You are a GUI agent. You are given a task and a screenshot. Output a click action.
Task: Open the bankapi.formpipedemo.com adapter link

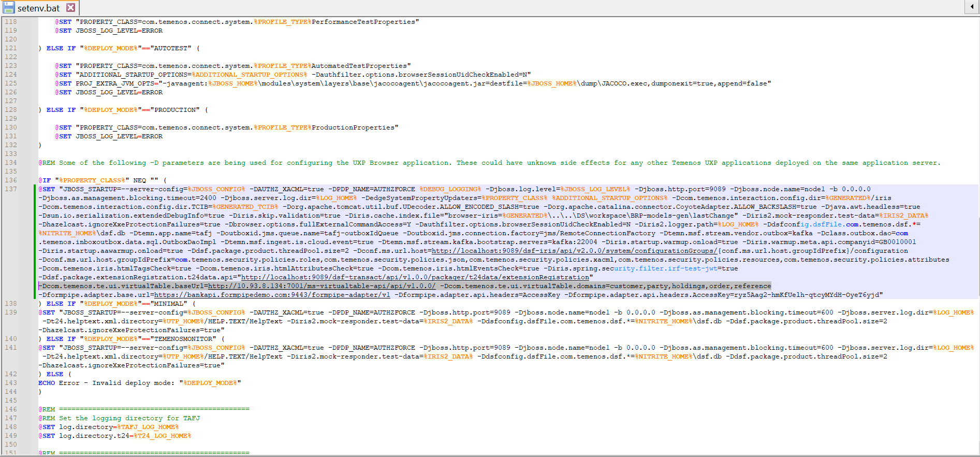[x=272, y=295]
